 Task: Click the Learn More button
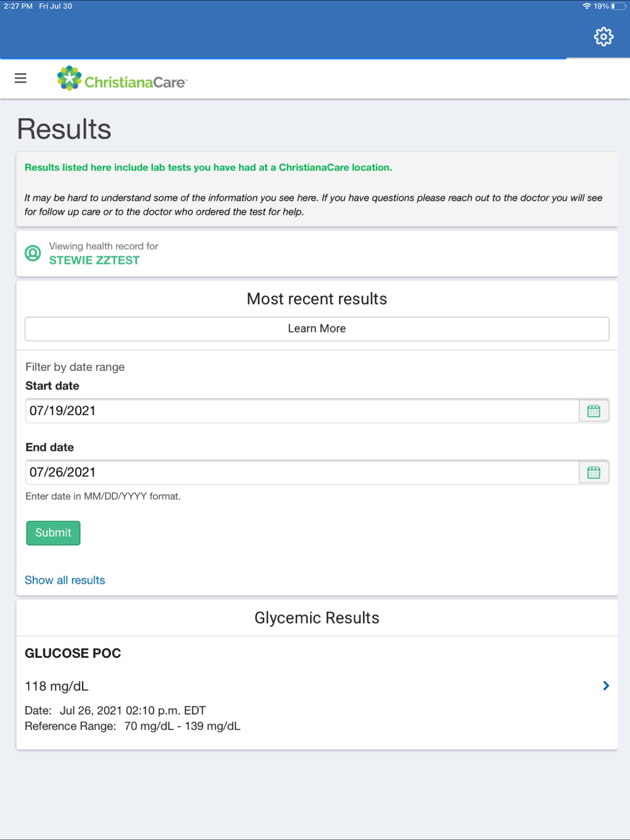click(x=317, y=329)
